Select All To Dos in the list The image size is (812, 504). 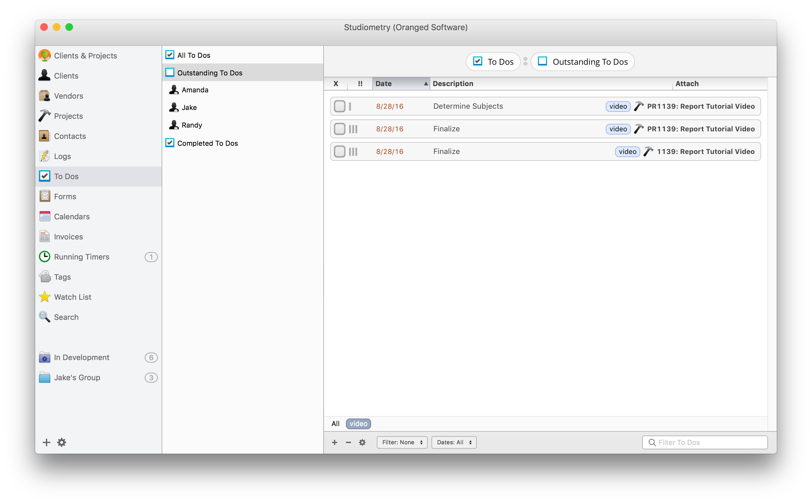(243, 55)
